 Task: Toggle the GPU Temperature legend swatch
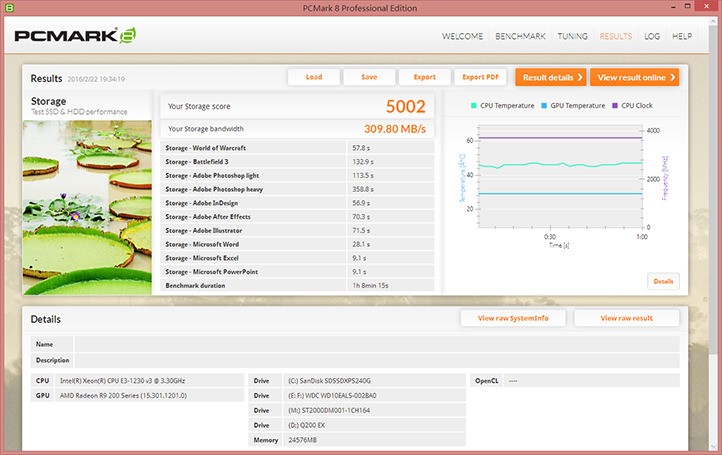[x=544, y=105]
